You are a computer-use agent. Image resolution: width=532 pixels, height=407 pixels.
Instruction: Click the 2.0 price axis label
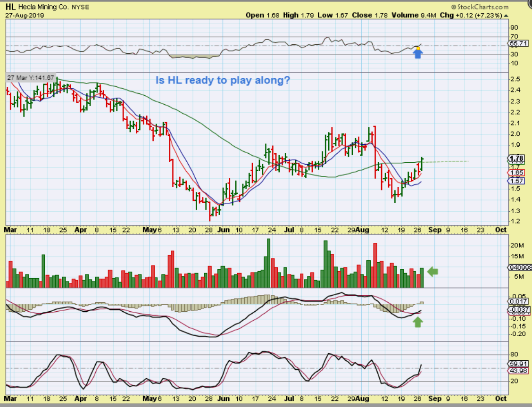pyautogui.click(x=515, y=134)
